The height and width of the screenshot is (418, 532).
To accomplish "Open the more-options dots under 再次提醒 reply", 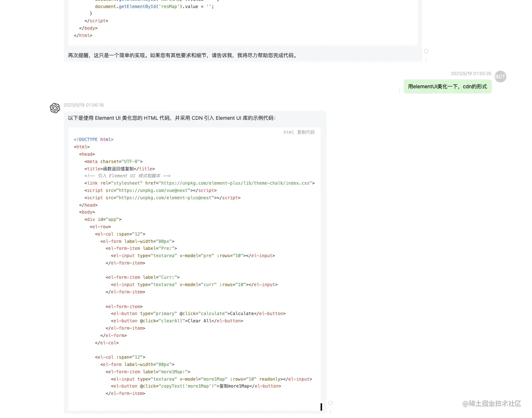I will [x=426, y=59].
